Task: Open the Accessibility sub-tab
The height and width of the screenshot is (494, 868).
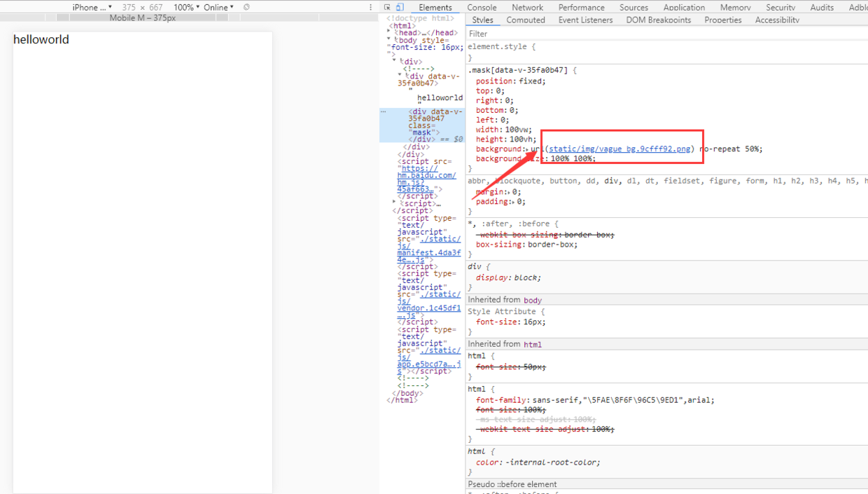Action: (x=777, y=20)
